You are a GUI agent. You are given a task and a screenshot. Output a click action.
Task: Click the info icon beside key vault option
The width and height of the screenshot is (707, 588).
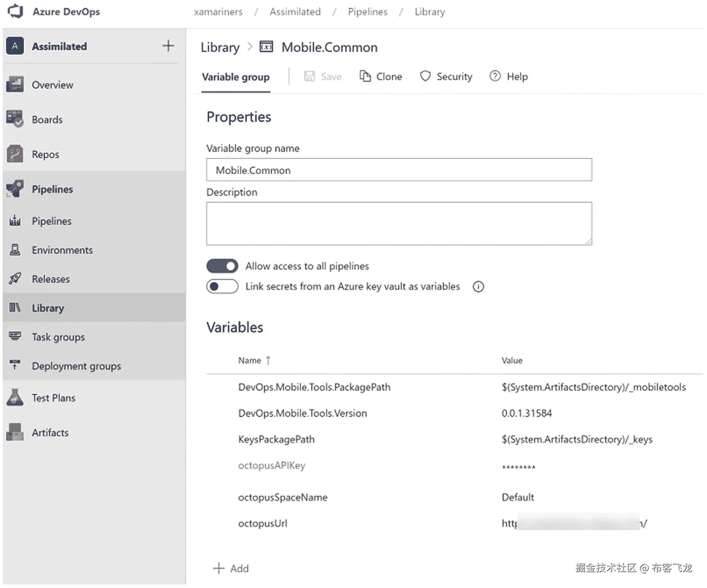(478, 287)
